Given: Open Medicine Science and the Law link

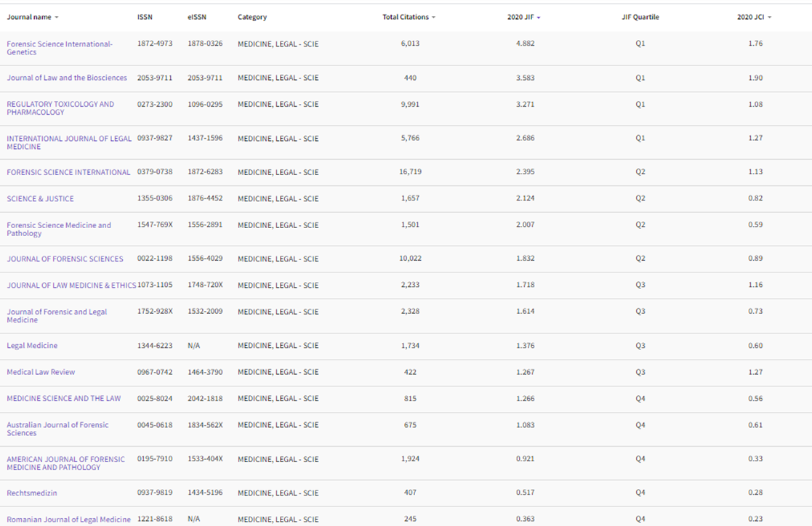Looking at the screenshot, I should tap(64, 399).
